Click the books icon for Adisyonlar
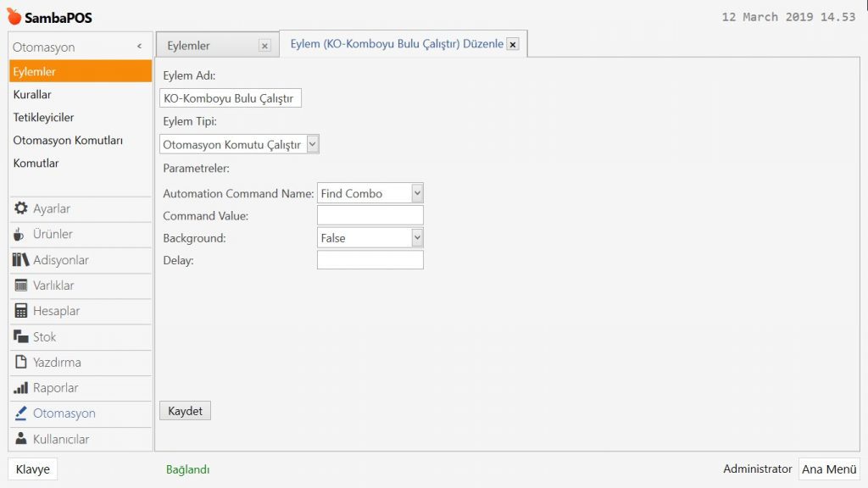Viewport: 868px width, 488px height. coord(21,260)
